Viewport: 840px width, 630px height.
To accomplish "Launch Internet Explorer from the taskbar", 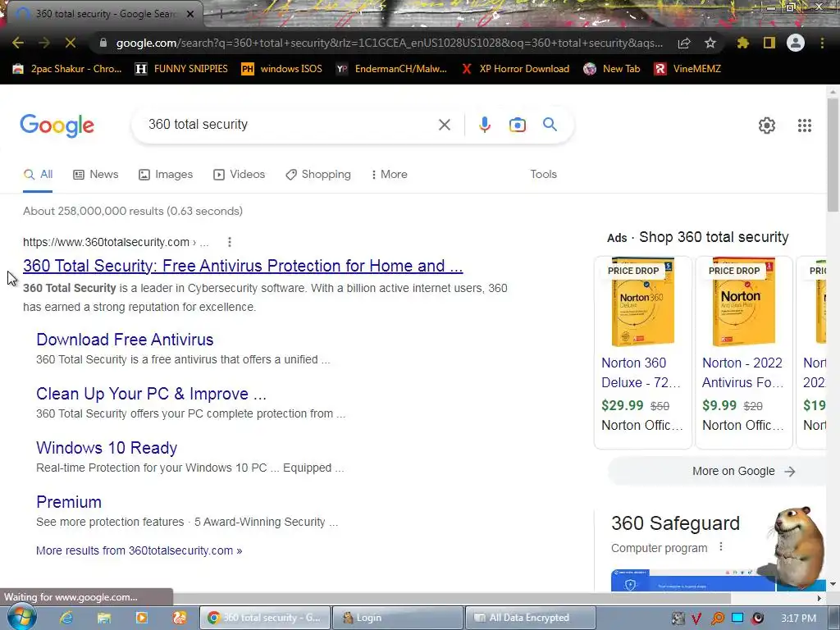I will tap(66, 618).
